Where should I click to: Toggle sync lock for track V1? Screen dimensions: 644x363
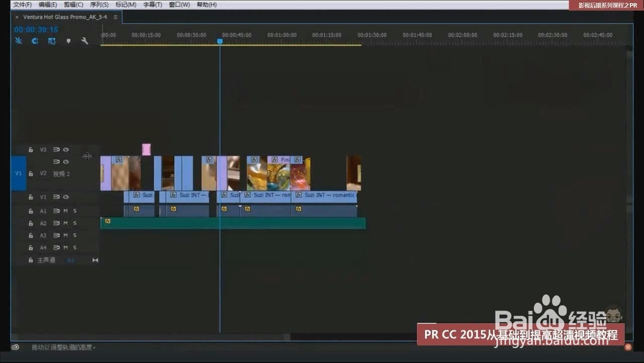pos(56,197)
